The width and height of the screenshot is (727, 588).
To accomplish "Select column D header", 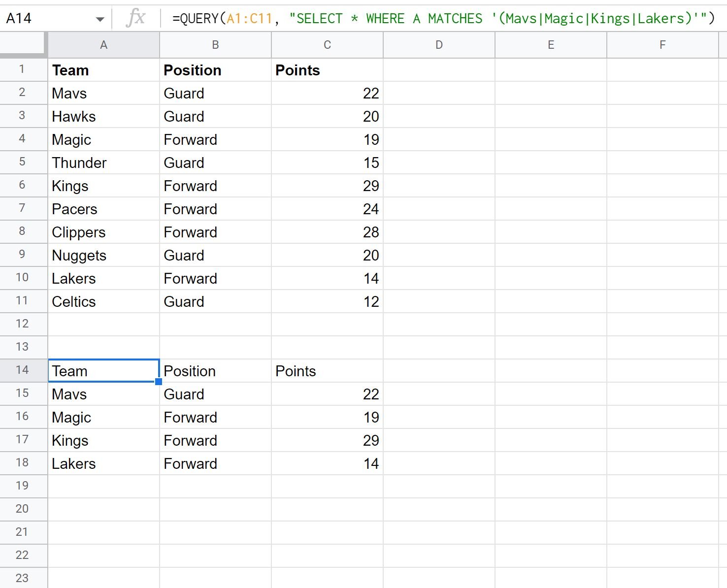I will [x=439, y=45].
